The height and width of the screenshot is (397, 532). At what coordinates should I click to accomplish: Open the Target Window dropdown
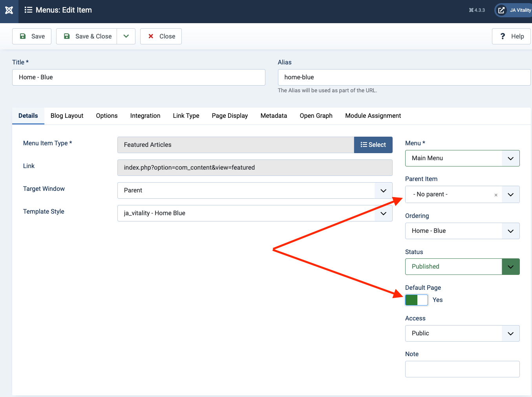pos(254,190)
